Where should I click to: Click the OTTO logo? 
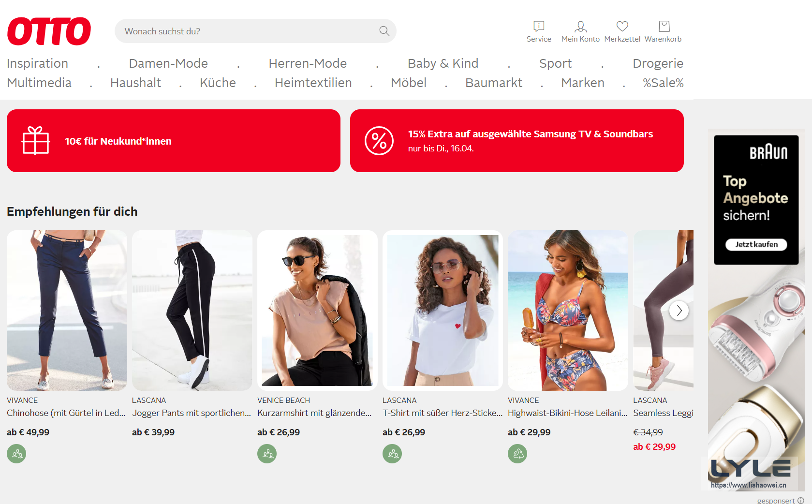[x=49, y=31]
